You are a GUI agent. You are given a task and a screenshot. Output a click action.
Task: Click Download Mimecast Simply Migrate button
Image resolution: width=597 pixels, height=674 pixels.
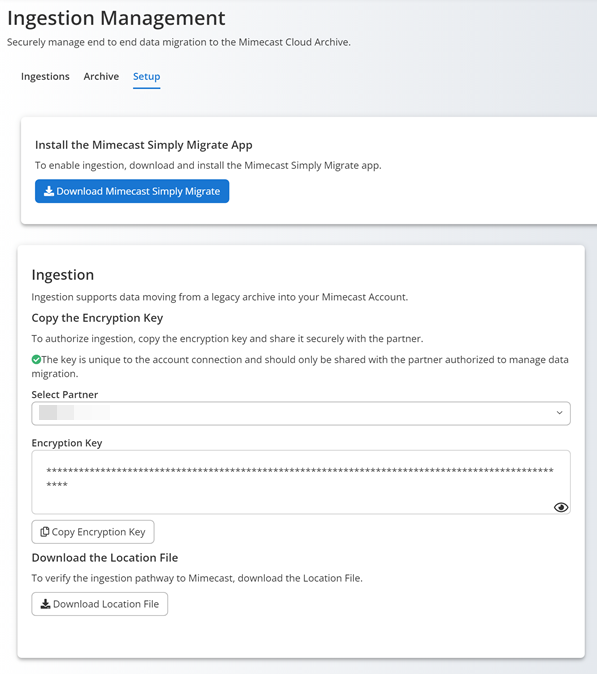tap(132, 191)
